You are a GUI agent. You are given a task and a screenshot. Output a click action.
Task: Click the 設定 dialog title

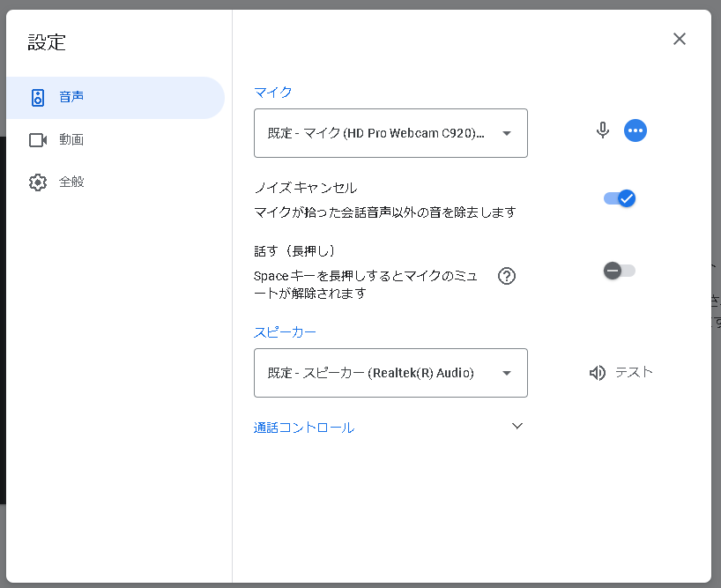click(47, 42)
